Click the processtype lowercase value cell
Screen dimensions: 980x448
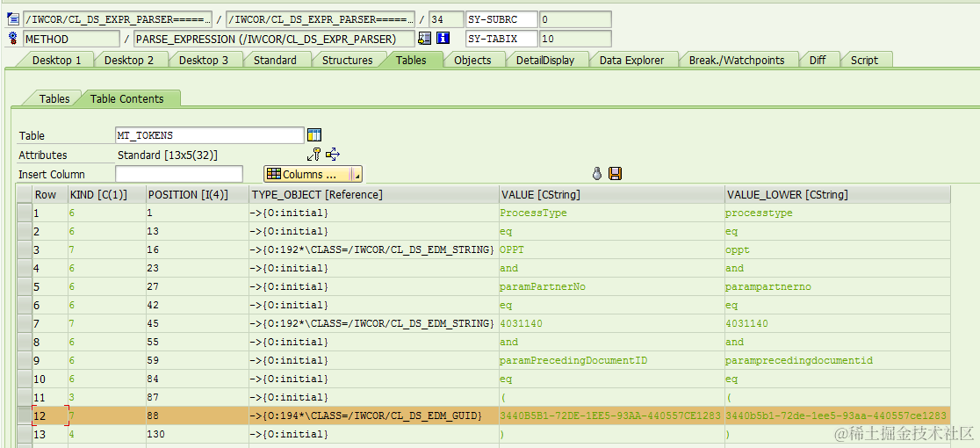tap(838, 213)
